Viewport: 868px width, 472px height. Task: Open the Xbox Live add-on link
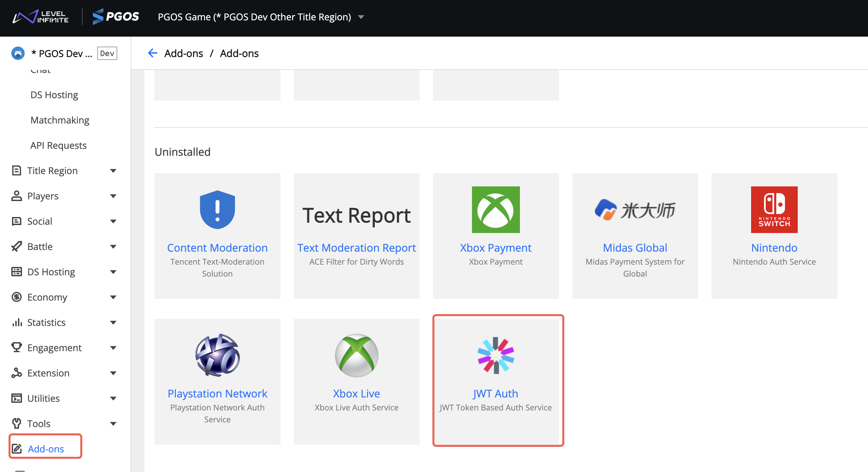click(356, 393)
